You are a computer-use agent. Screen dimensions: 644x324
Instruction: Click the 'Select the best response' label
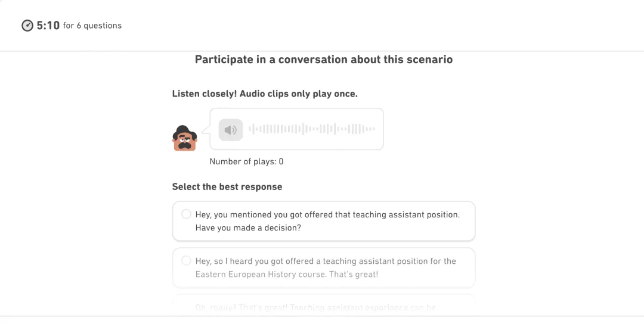click(227, 186)
